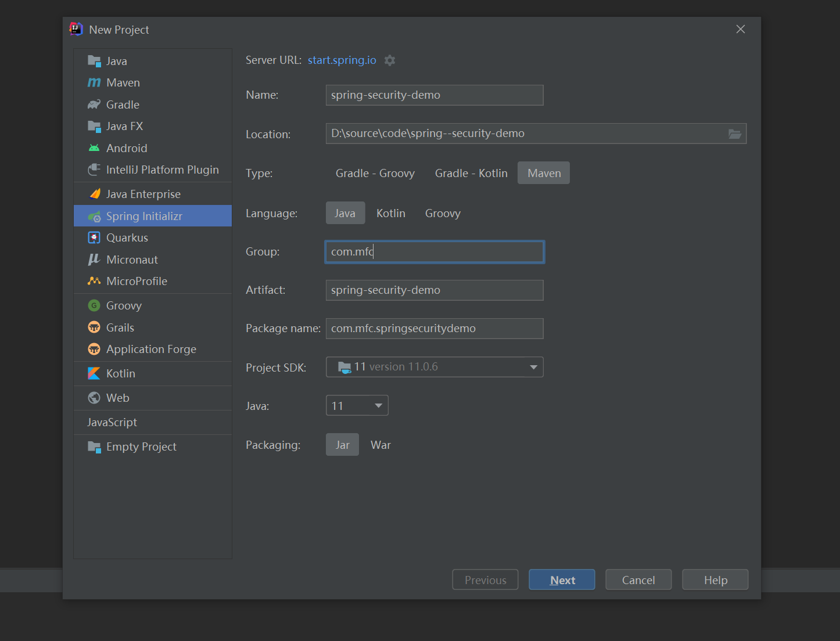The height and width of the screenshot is (641, 840).
Task: Switch to the Quarkus generator
Action: click(x=153, y=237)
